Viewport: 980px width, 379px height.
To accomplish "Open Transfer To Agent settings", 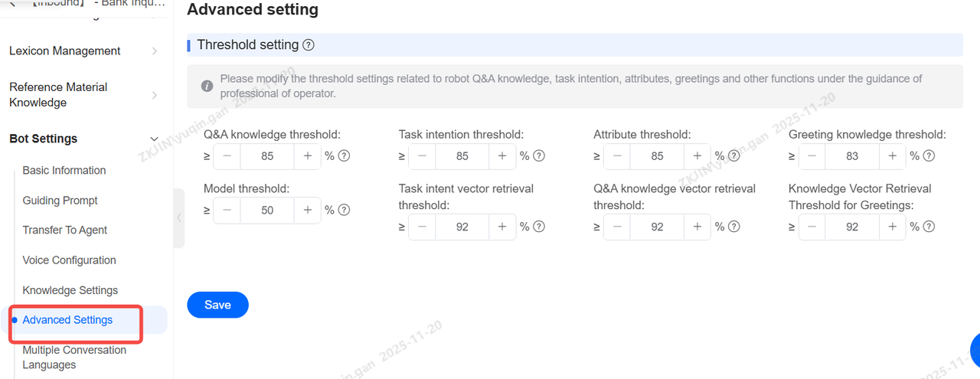I will [64, 230].
